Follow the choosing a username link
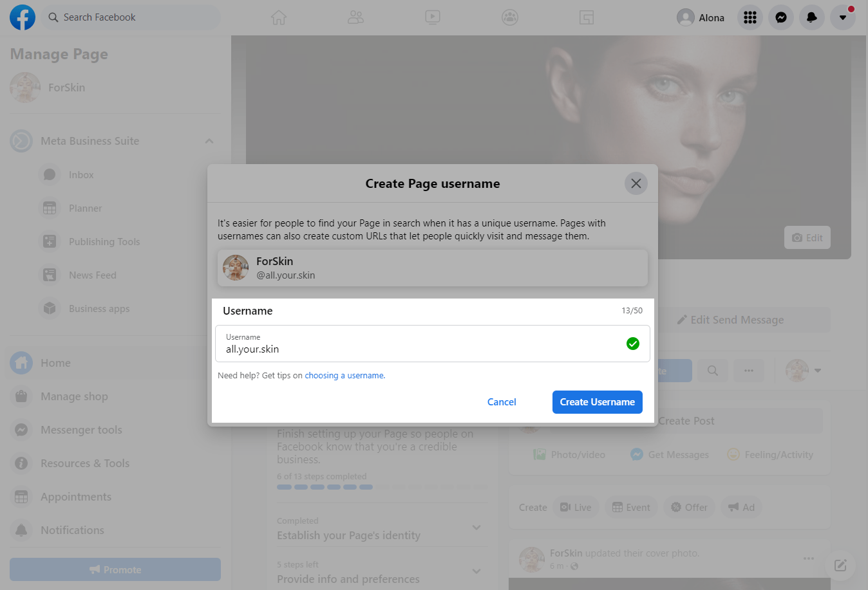This screenshot has height=590, width=868. click(344, 376)
